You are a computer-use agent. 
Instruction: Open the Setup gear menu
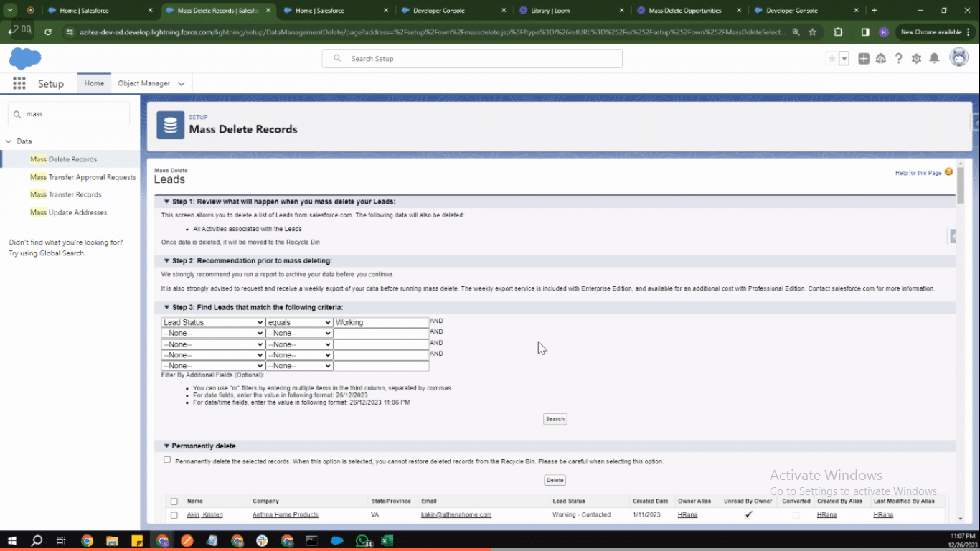(916, 59)
